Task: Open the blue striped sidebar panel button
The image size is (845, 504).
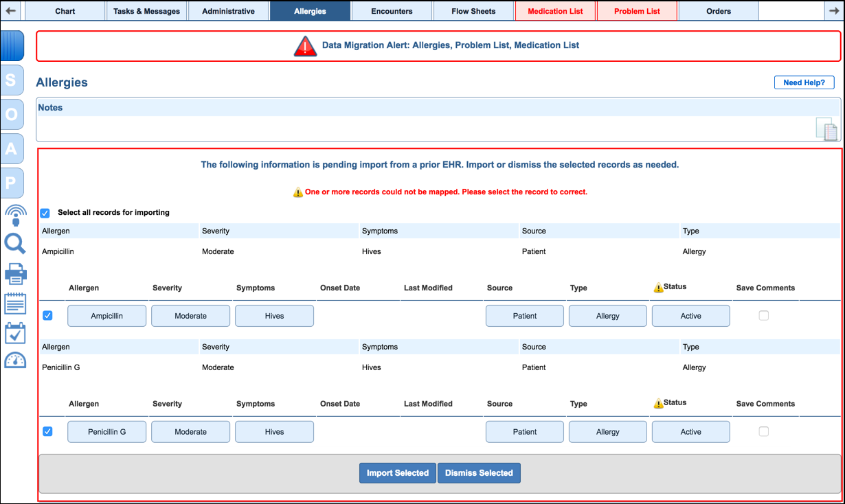Action: click(14, 45)
